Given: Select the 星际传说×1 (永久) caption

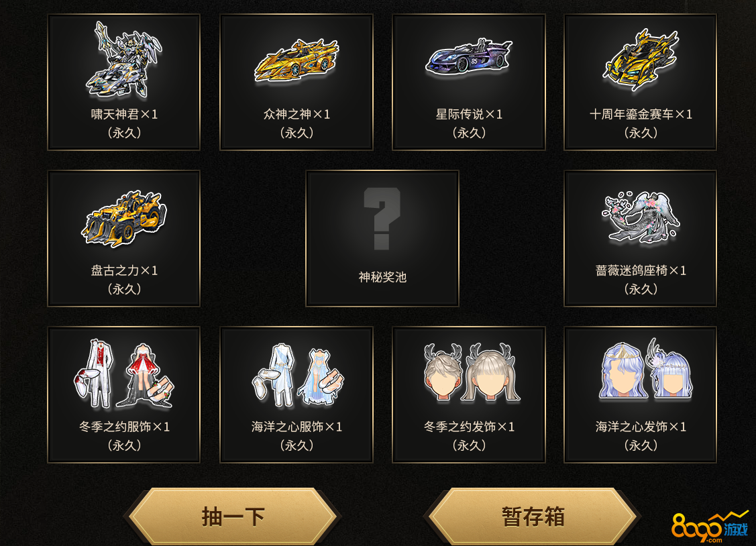Looking at the screenshot, I should (x=469, y=123).
